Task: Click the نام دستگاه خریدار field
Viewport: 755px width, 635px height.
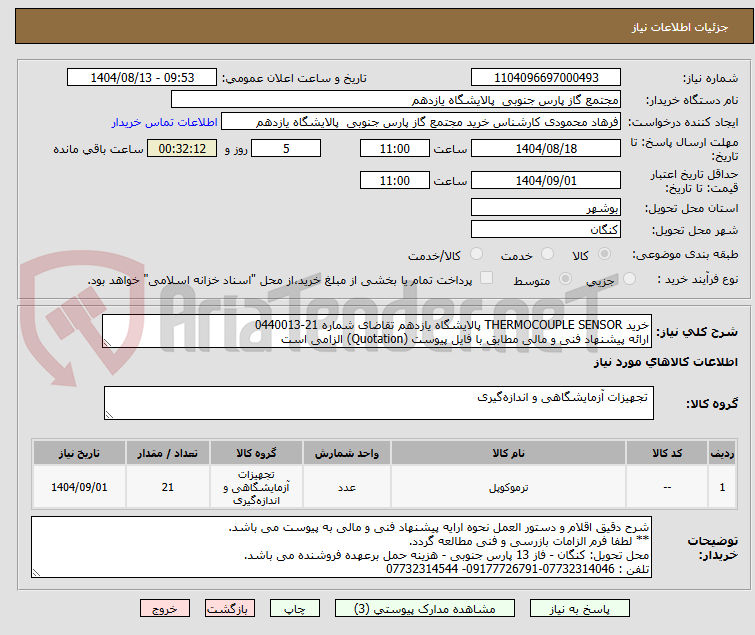Action: pos(396,100)
